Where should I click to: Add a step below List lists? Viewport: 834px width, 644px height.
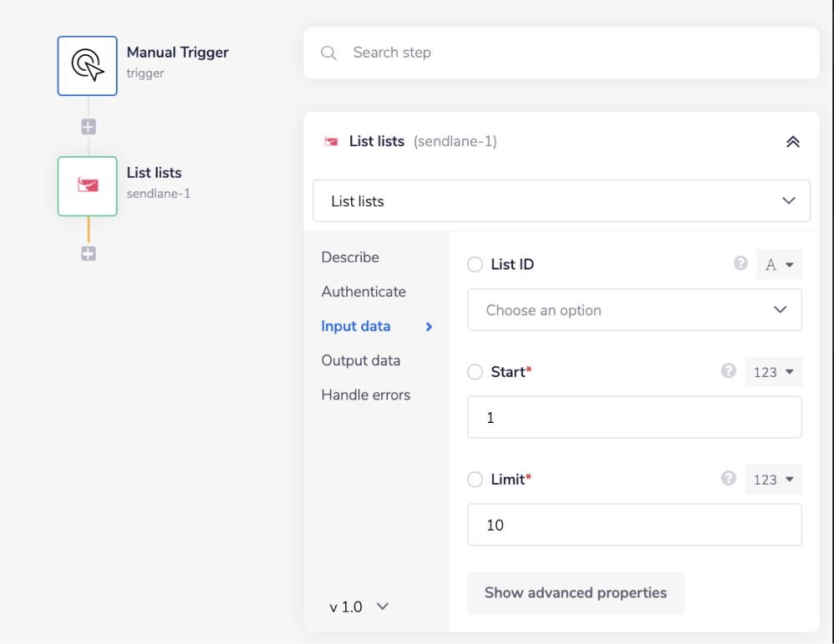pyautogui.click(x=88, y=254)
